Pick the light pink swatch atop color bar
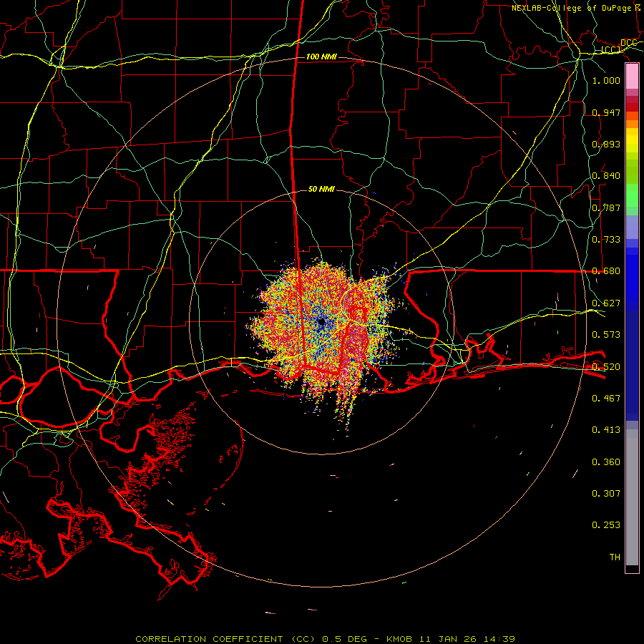Screen dimensions: 644x644 point(632,76)
